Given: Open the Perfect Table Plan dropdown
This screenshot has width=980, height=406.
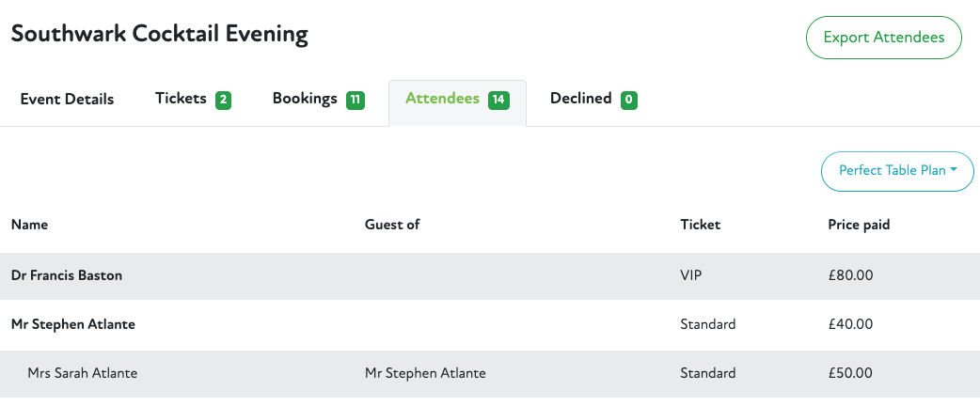Looking at the screenshot, I should [897, 171].
